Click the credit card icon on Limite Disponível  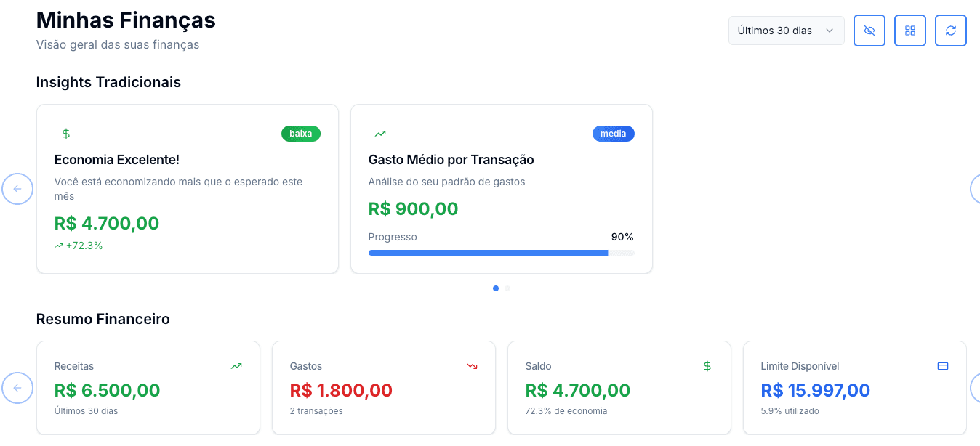pyautogui.click(x=942, y=365)
